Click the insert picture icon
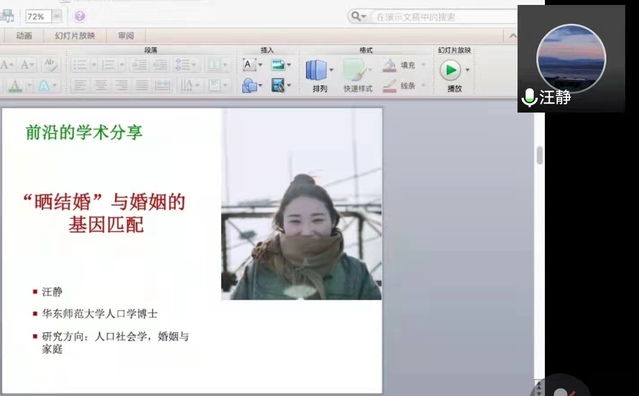This screenshot has width=639, height=396. pos(278,64)
